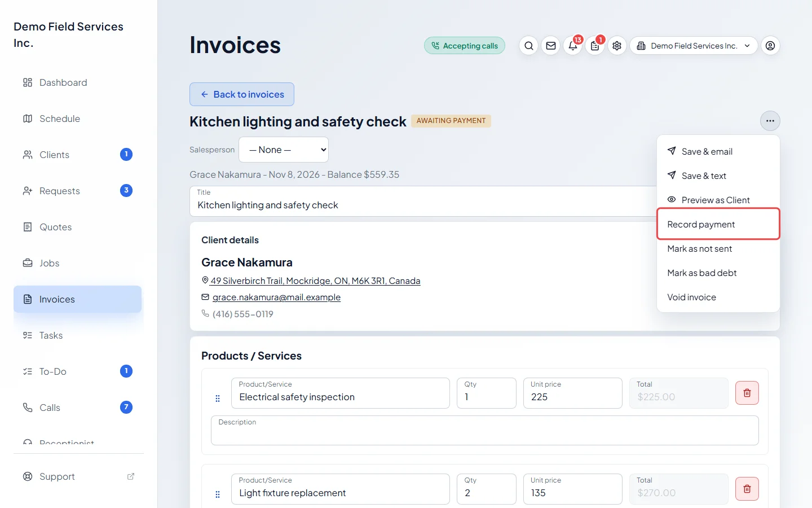This screenshot has width=812, height=508.
Task: Choose Mark as not sent option
Action: coord(718,248)
